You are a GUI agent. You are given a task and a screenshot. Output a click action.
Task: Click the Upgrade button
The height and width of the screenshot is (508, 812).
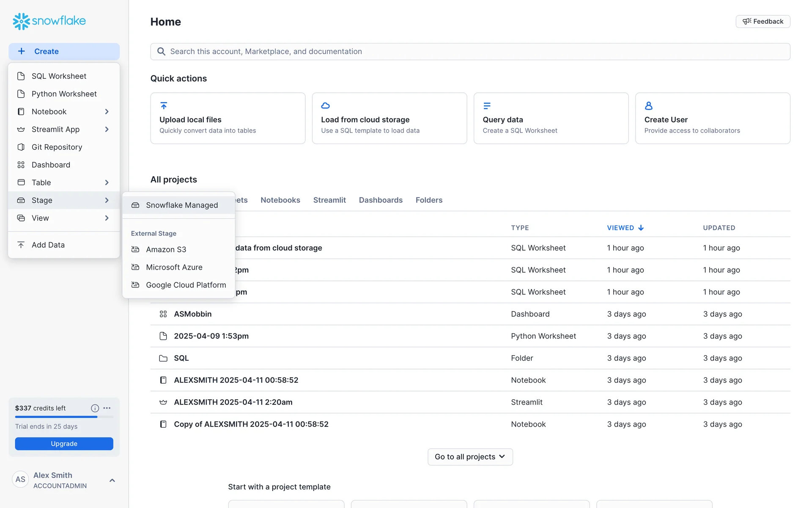point(64,444)
